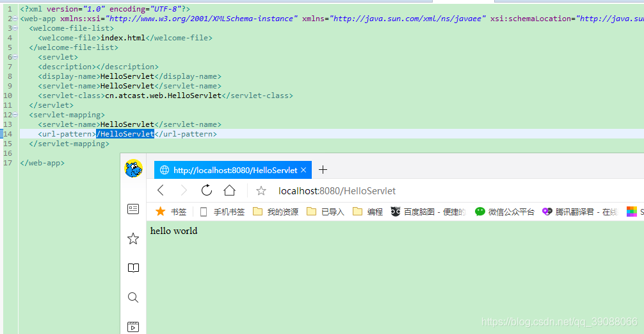644x334 pixels.
Task: Open the news feed sidebar icon
Action: (133, 209)
